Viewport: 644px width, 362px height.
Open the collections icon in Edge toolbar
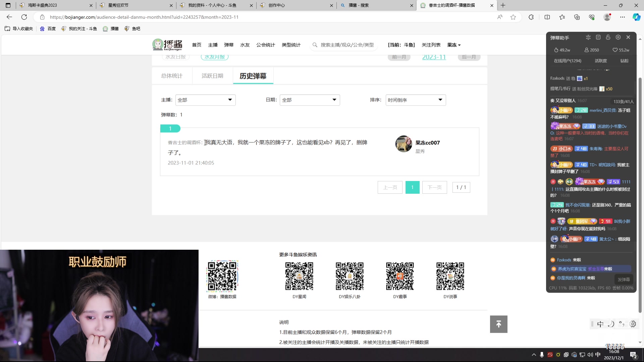point(577,17)
